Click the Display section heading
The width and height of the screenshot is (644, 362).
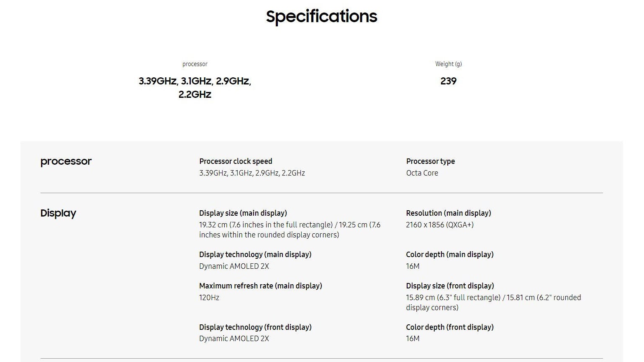point(58,213)
